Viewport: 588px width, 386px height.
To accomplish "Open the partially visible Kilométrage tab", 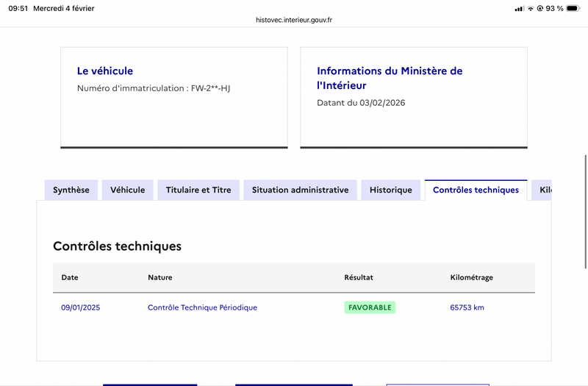I will pos(543,190).
